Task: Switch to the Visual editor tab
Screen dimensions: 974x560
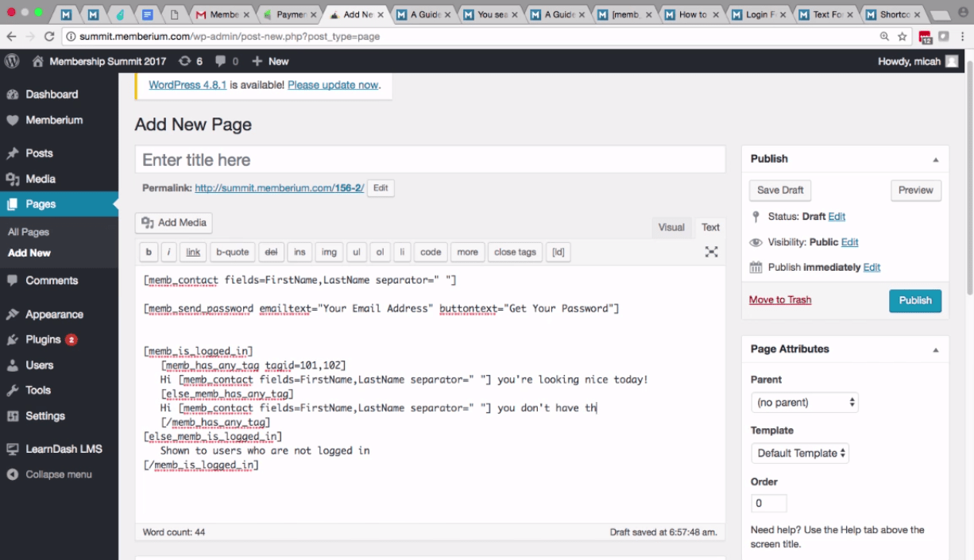Action: coord(671,227)
